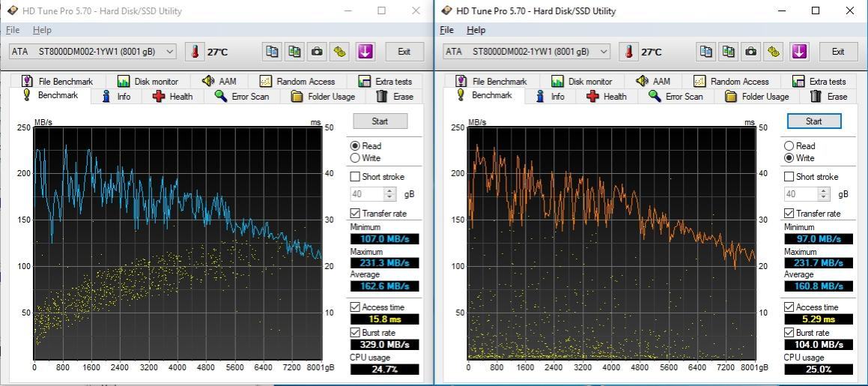Click purple download arrow icon in left window
Viewport: 868px width, 386px height.
365,52
